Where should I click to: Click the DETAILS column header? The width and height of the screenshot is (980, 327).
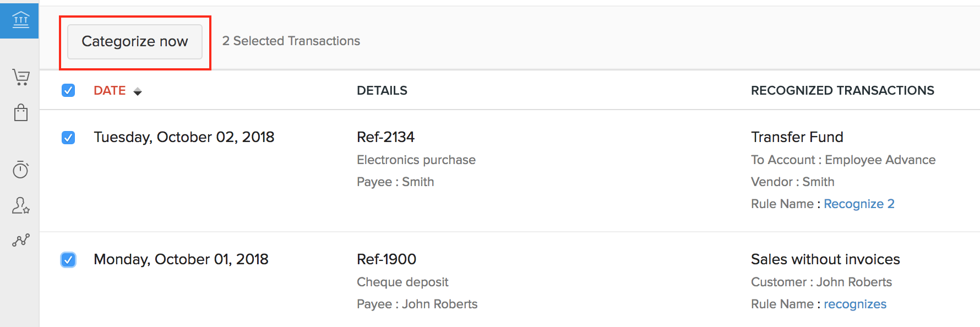point(382,91)
